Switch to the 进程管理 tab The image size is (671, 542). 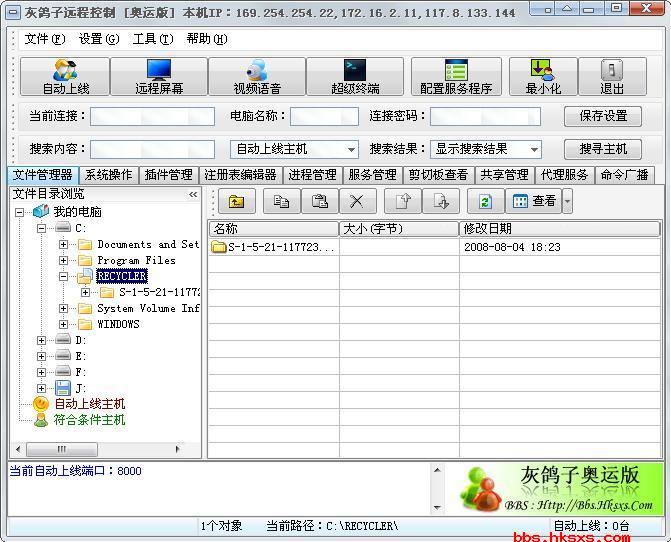click(x=312, y=175)
